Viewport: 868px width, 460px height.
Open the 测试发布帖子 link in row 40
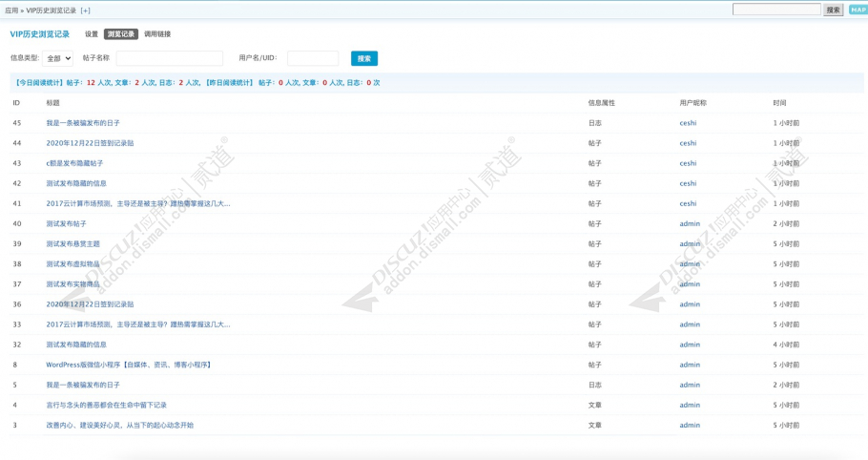coord(66,223)
